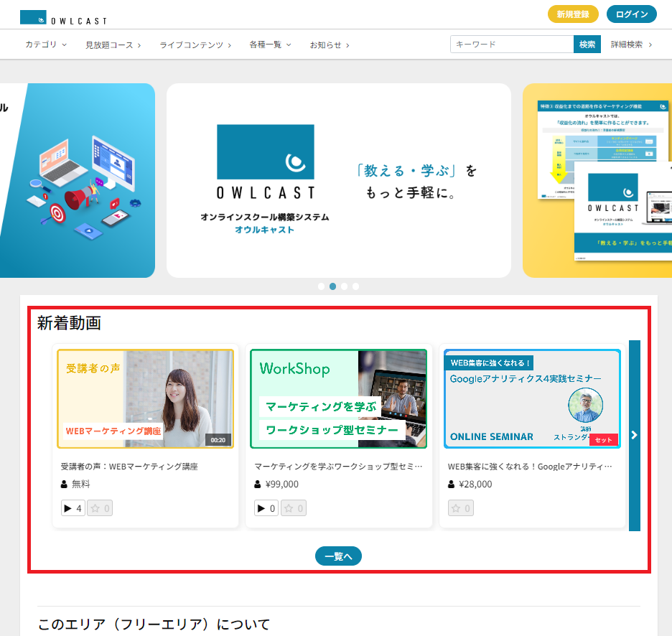Click the yellow banner slide with presentation

[x=597, y=180]
